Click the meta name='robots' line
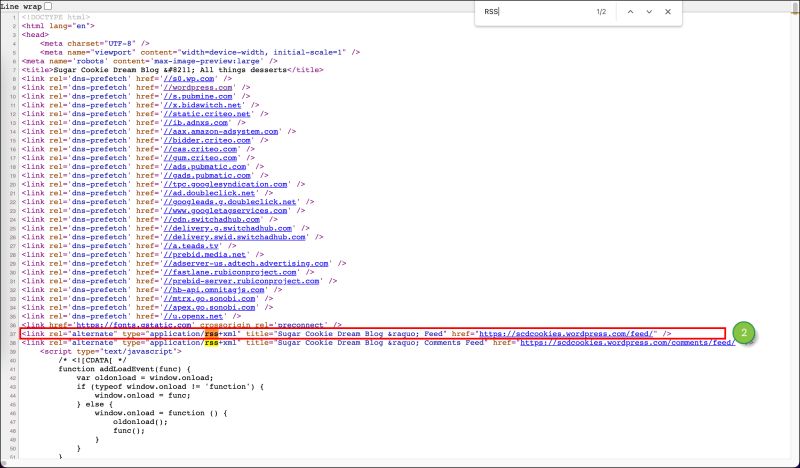The width and height of the screenshot is (800, 468). point(149,61)
